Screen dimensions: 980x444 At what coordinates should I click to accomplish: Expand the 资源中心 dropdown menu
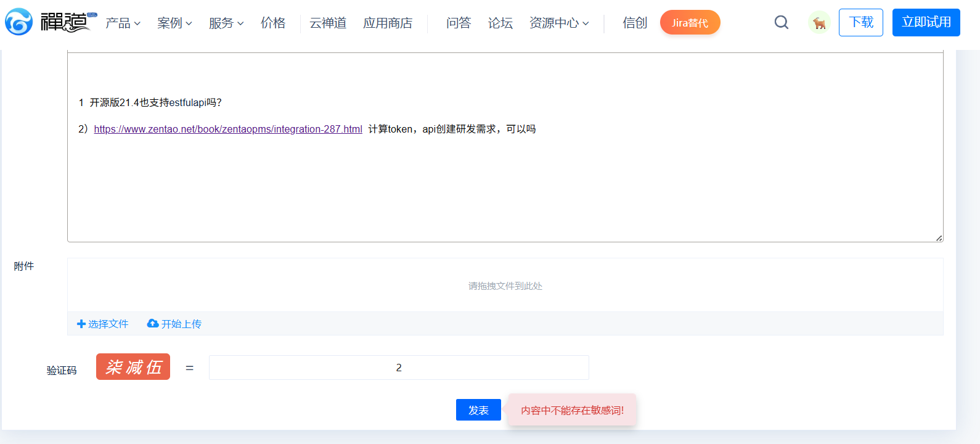(560, 23)
